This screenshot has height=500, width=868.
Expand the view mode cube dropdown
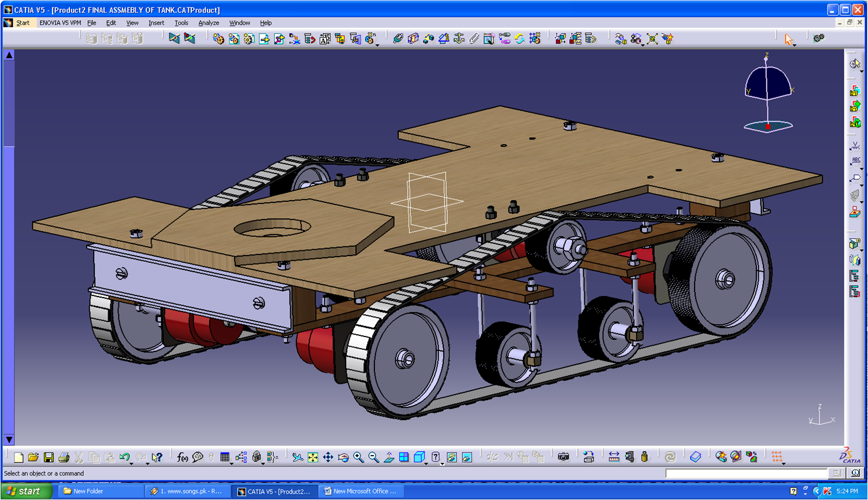click(426, 463)
